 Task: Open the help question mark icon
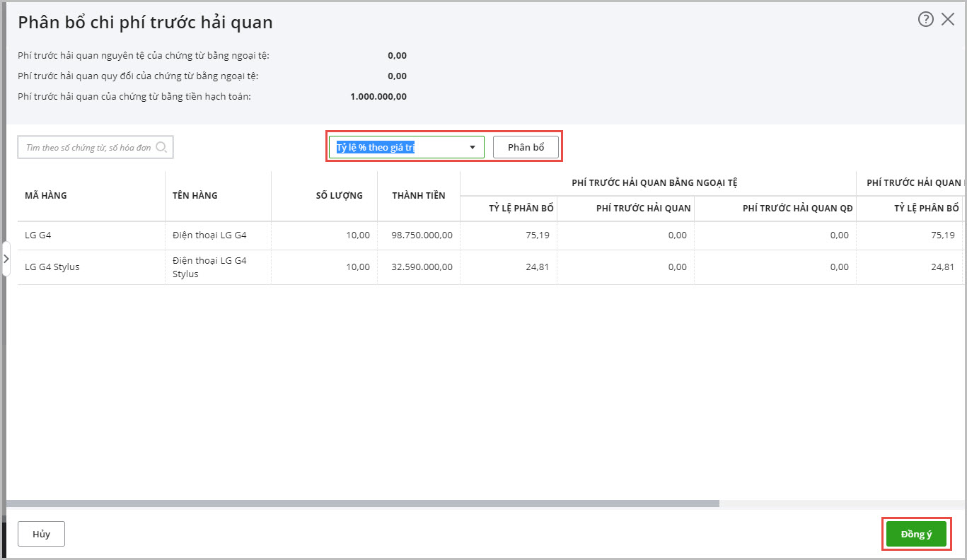(925, 20)
